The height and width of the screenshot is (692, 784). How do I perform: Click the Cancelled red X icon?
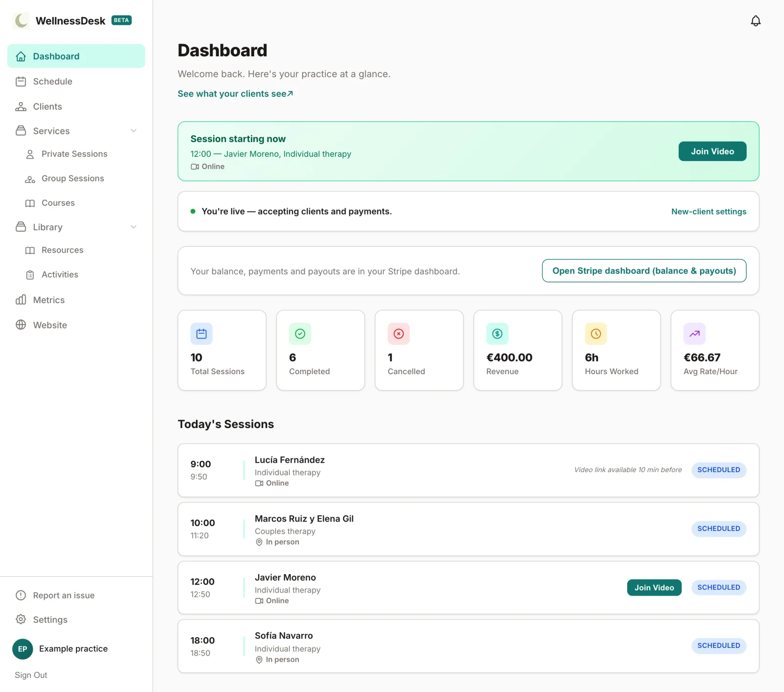pos(398,334)
